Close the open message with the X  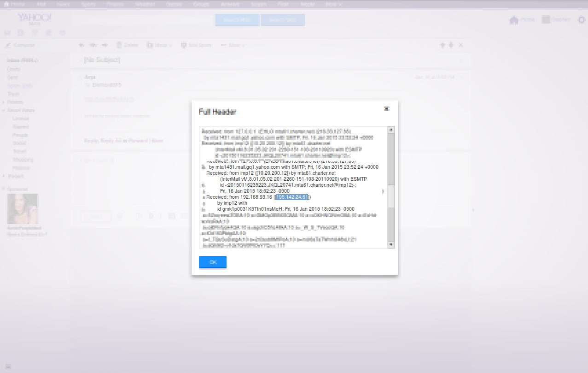[461, 45]
